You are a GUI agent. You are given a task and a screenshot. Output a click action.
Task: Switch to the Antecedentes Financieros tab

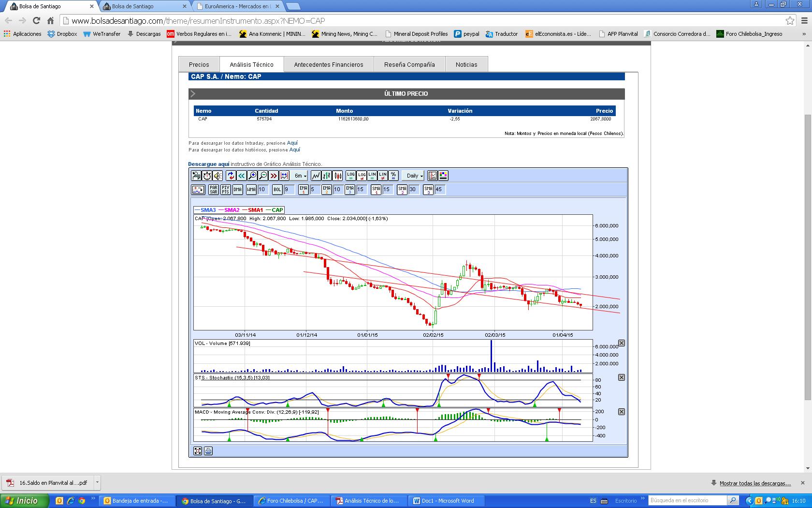[x=329, y=64]
